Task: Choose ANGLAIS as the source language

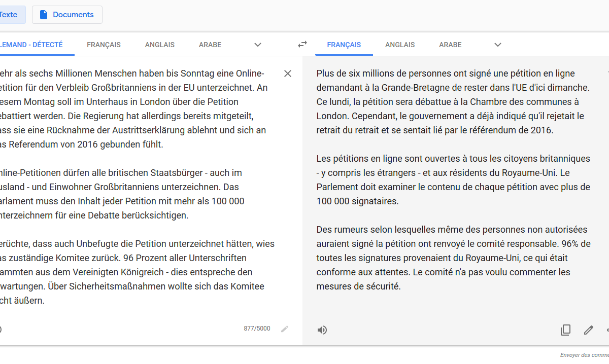Action: click(x=160, y=45)
